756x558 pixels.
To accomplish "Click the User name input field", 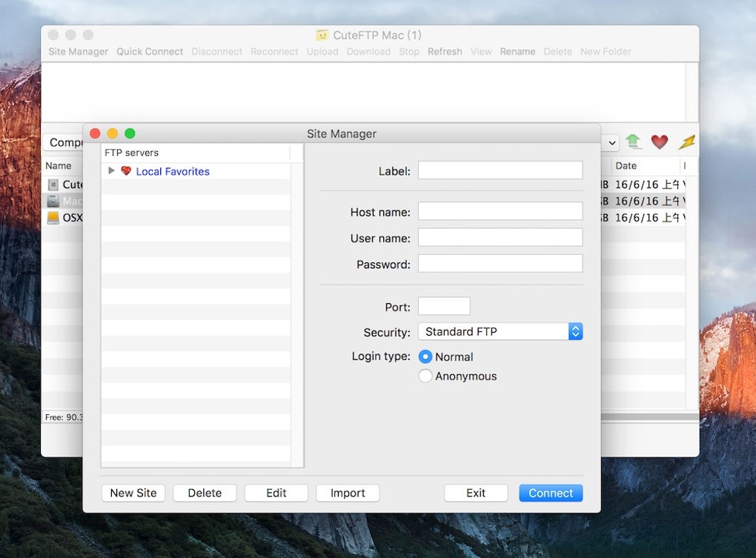I will pos(500,237).
